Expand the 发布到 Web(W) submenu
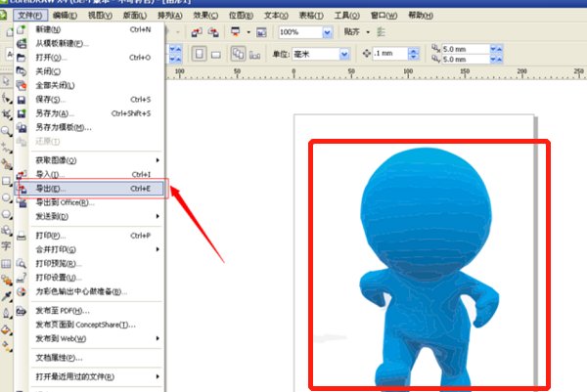Image resolution: width=587 pixels, height=392 pixels. 158,338
